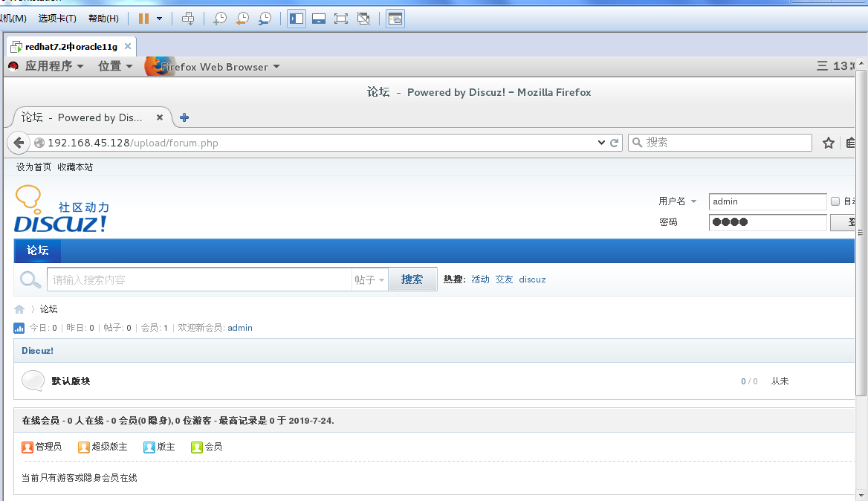Click the 超级版主 legend icon
The height and width of the screenshot is (501, 868).
point(83,447)
